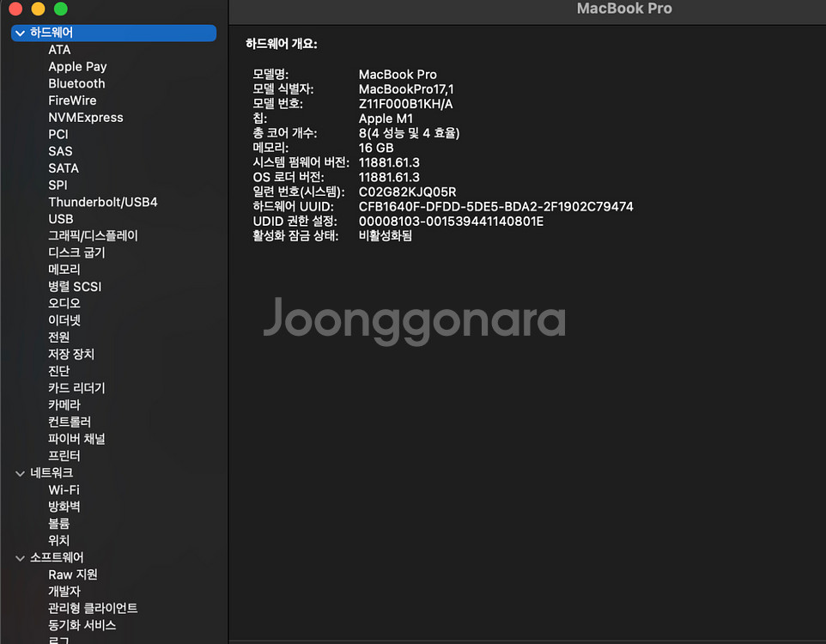Screen dimensions: 826x644
Task: Select 볼륨 under network
Action: tap(58, 523)
